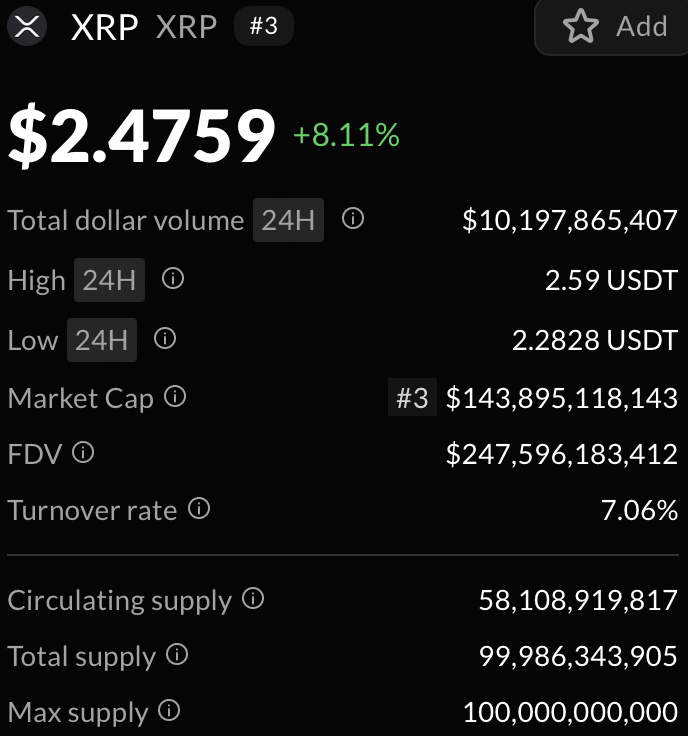The height and width of the screenshot is (736, 688).
Task: Open 24H period selector for Total dollar volume
Action: [288, 220]
